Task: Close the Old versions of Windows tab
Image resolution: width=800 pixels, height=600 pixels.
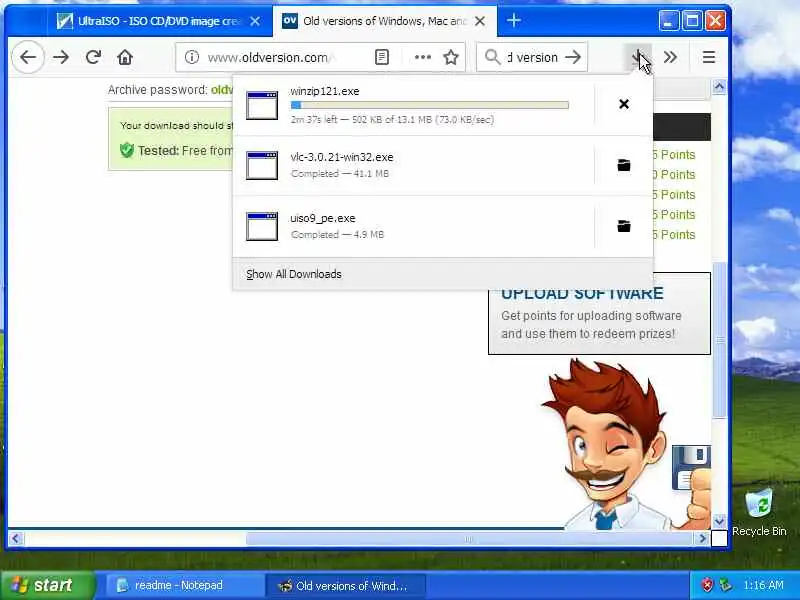Action: [x=480, y=21]
